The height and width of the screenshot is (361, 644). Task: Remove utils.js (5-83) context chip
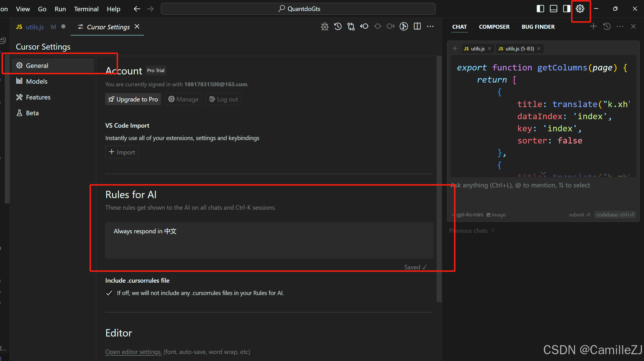(539, 48)
